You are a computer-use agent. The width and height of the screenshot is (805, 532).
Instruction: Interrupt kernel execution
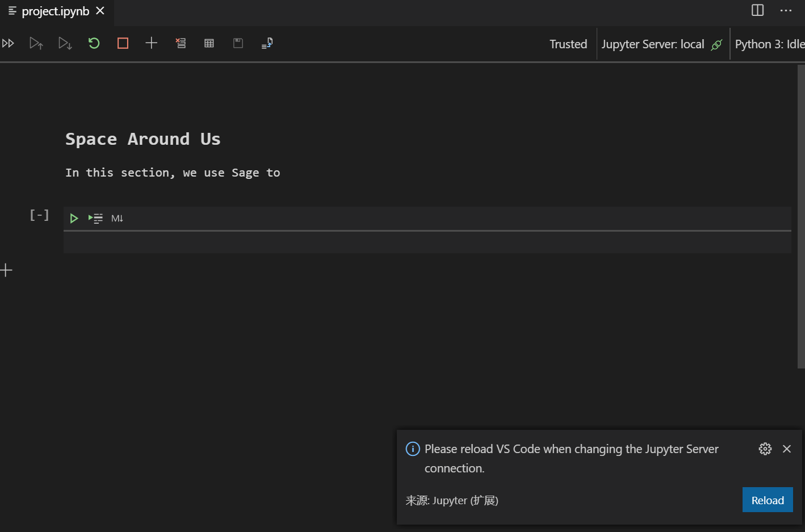click(x=122, y=43)
